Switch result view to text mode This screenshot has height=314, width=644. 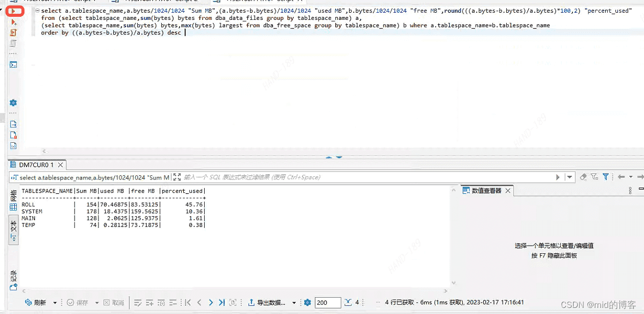pyautogui.click(x=14, y=229)
